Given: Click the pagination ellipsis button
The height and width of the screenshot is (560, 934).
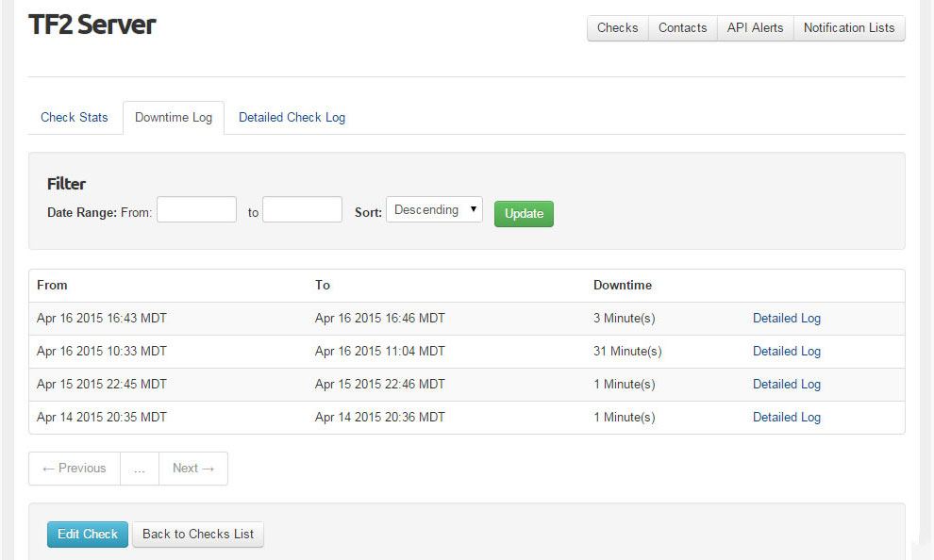Looking at the screenshot, I should tap(140, 469).
